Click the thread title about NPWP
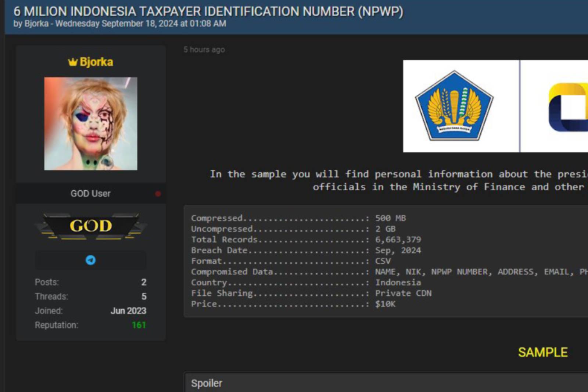The image size is (588, 392). (208, 11)
